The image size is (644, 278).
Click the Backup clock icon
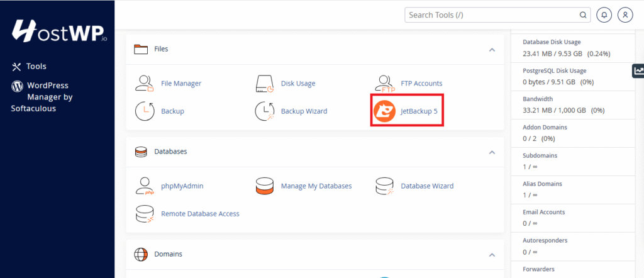[x=145, y=111]
